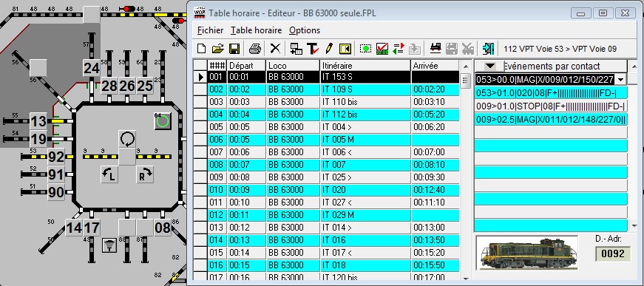The height and width of the screenshot is (286, 644).
Task: Save the timetable with floppy disk icon
Action: 234,49
